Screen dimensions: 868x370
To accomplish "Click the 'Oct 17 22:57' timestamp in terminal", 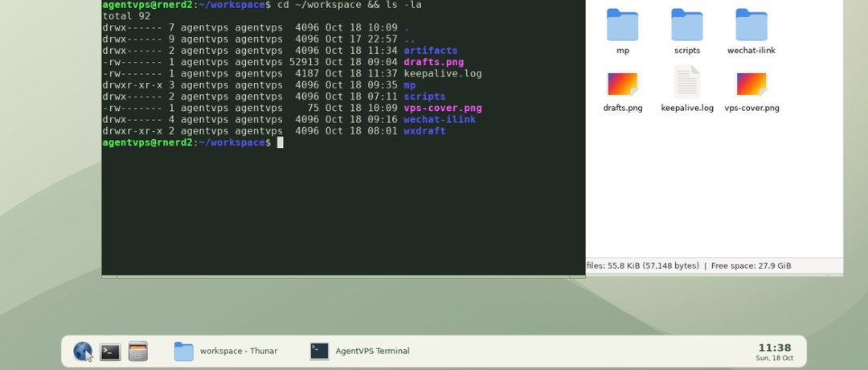I will click(x=362, y=39).
